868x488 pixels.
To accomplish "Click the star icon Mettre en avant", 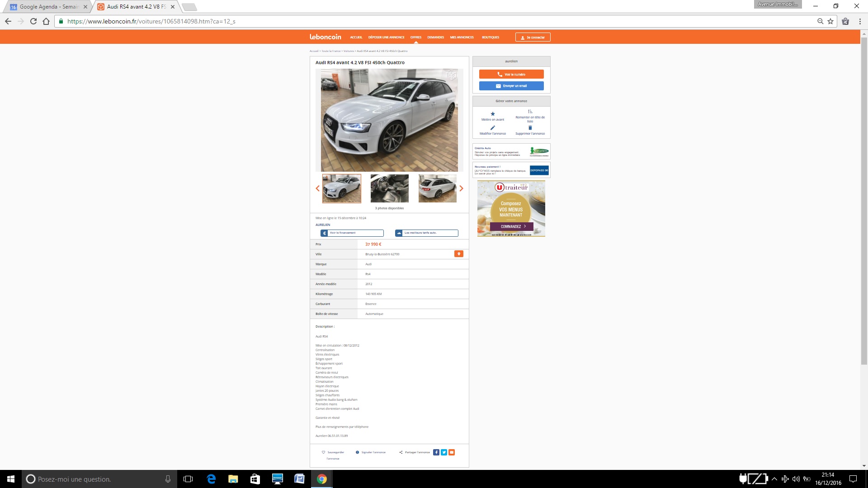I will 492,115.
